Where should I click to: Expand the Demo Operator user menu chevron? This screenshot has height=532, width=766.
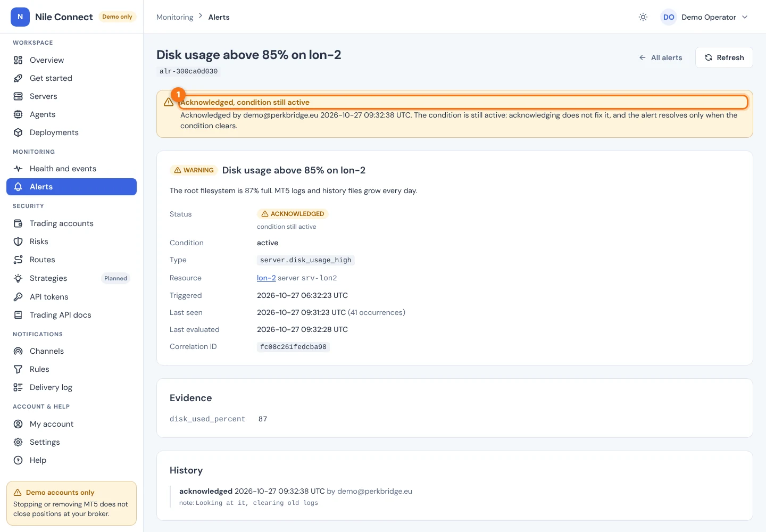coord(745,17)
